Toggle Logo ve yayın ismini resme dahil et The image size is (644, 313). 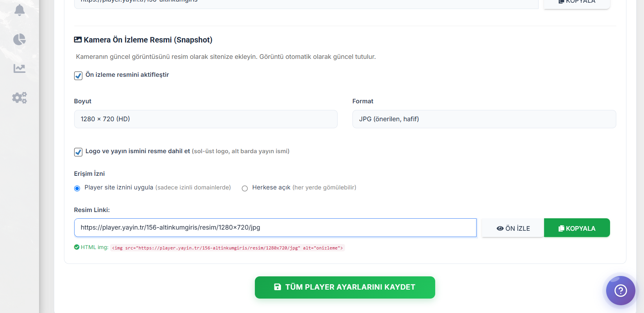78,152
